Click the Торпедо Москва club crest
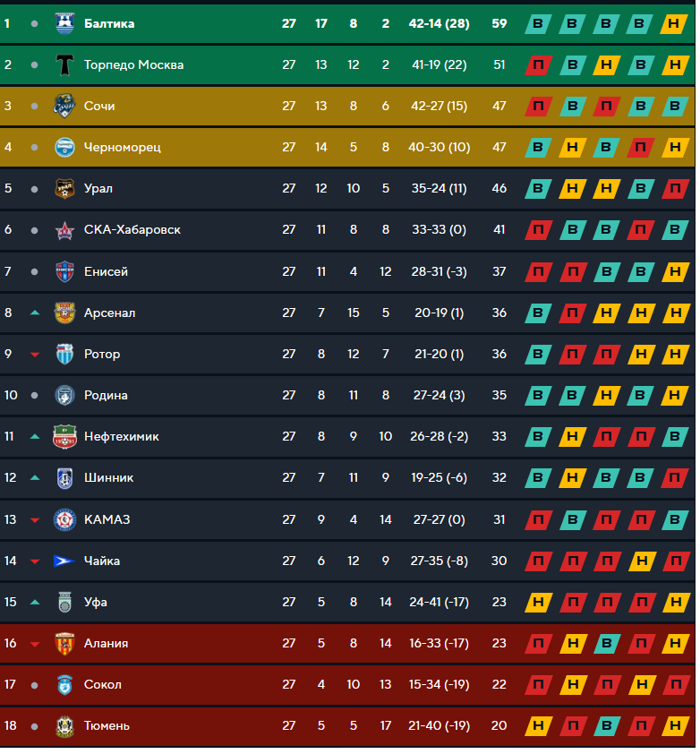 tap(64, 64)
